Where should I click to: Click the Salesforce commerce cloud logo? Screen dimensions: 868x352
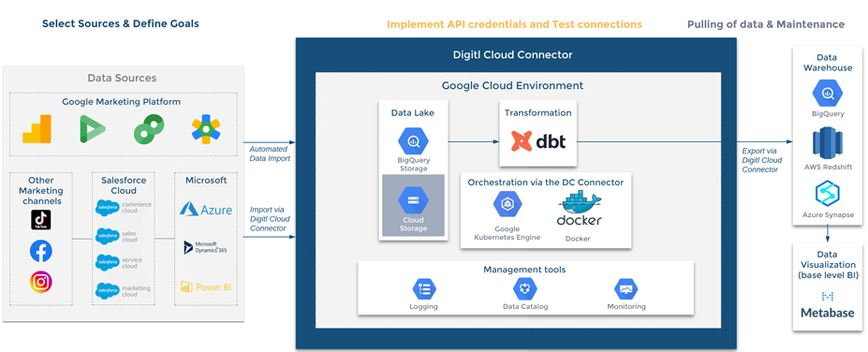pyautogui.click(x=124, y=208)
